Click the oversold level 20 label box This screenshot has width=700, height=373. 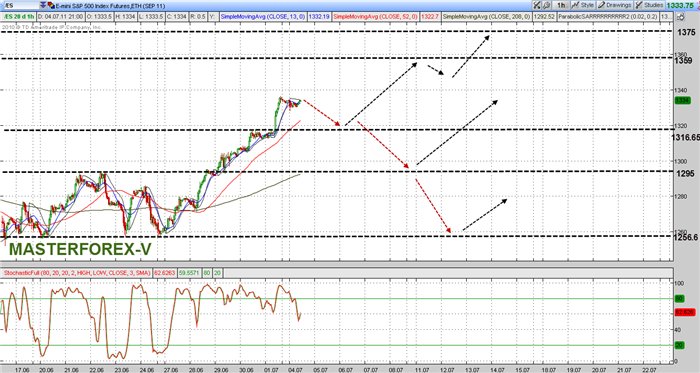[x=217, y=273]
